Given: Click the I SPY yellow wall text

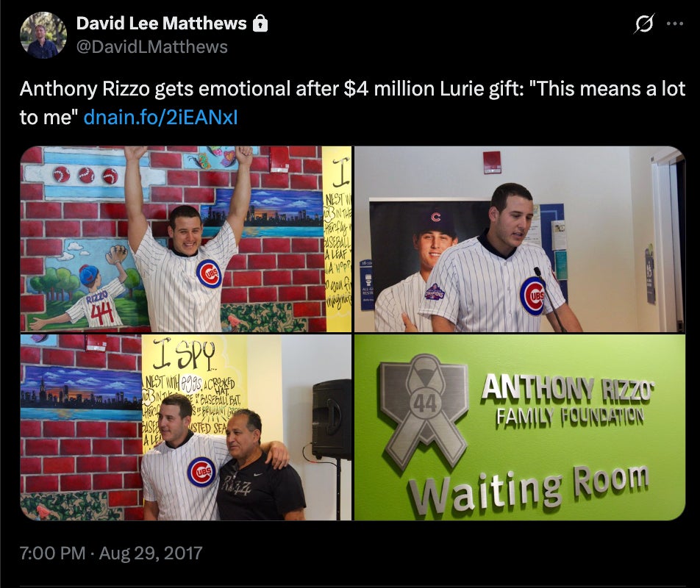Looking at the screenshot, I should coord(184,355).
